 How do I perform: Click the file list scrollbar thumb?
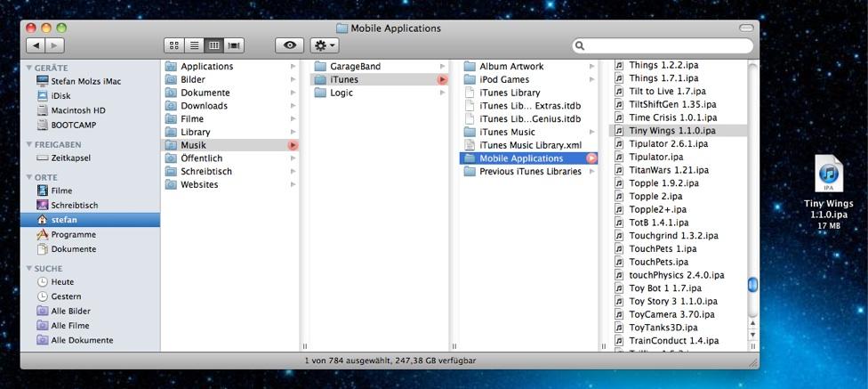click(x=752, y=285)
